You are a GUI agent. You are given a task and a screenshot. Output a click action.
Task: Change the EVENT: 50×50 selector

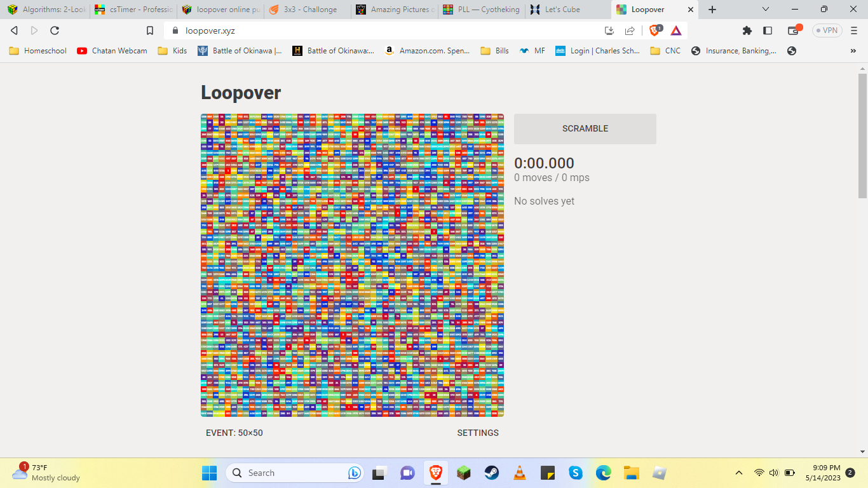click(234, 433)
